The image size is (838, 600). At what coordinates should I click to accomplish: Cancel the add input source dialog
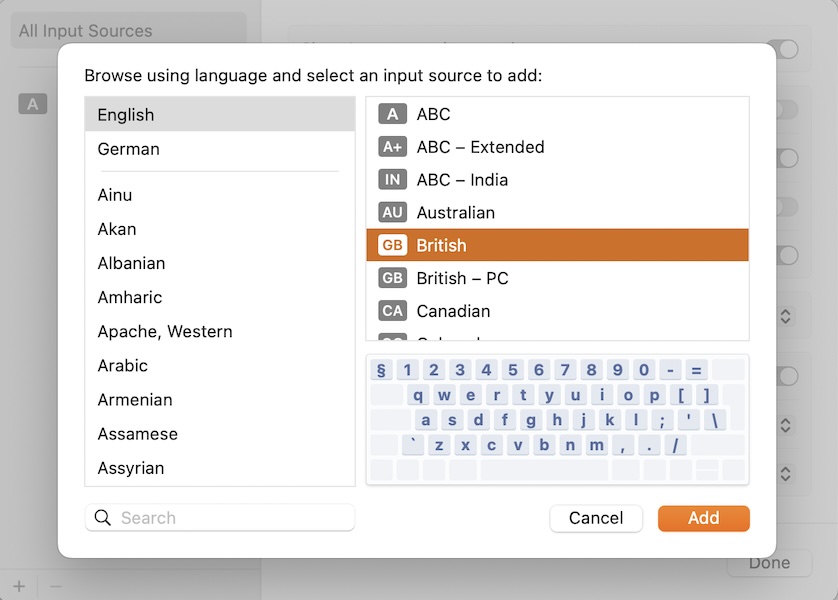coord(596,518)
